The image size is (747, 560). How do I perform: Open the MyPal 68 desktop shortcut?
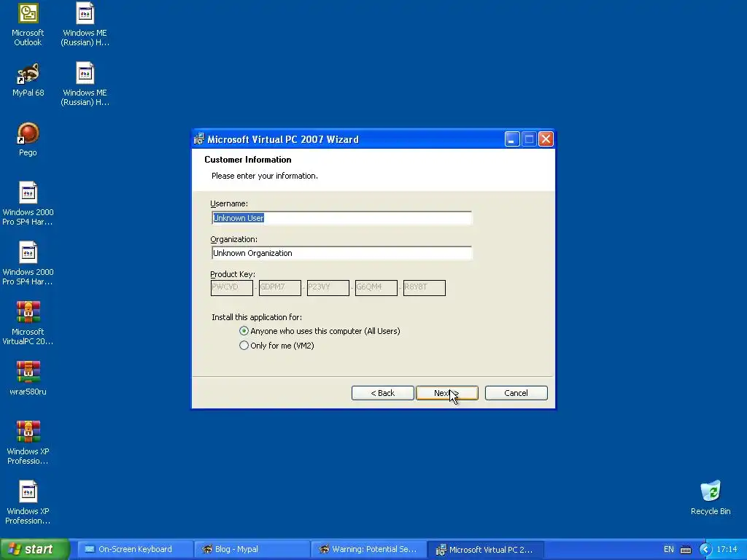point(28,80)
